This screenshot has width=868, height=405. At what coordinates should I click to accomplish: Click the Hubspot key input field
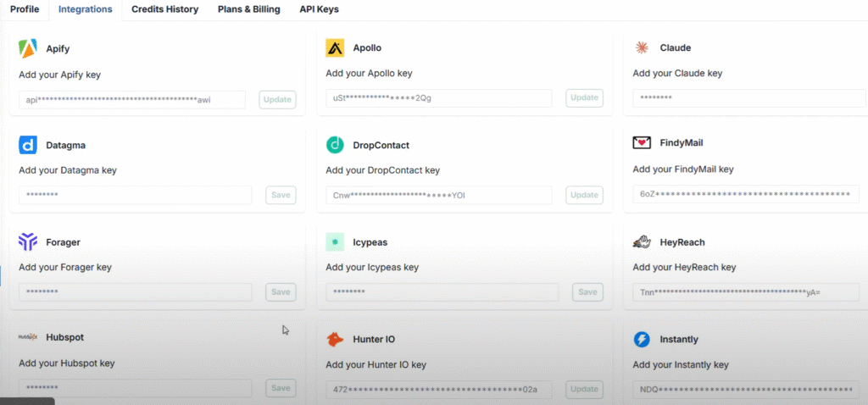tap(135, 389)
